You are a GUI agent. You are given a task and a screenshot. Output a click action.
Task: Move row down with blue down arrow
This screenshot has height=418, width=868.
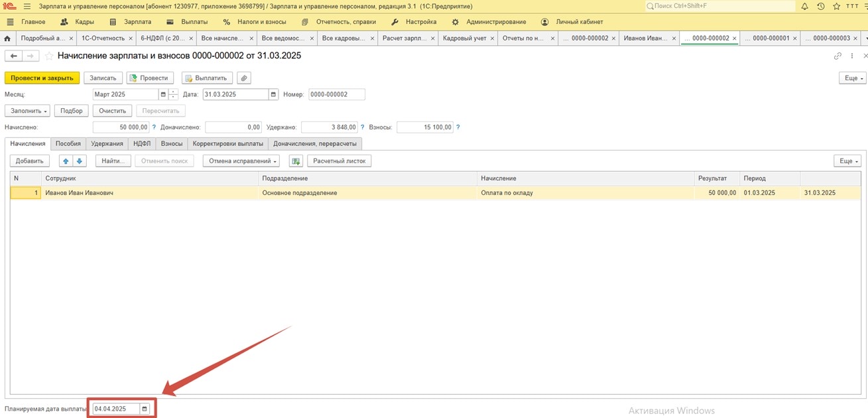pos(80,161)
